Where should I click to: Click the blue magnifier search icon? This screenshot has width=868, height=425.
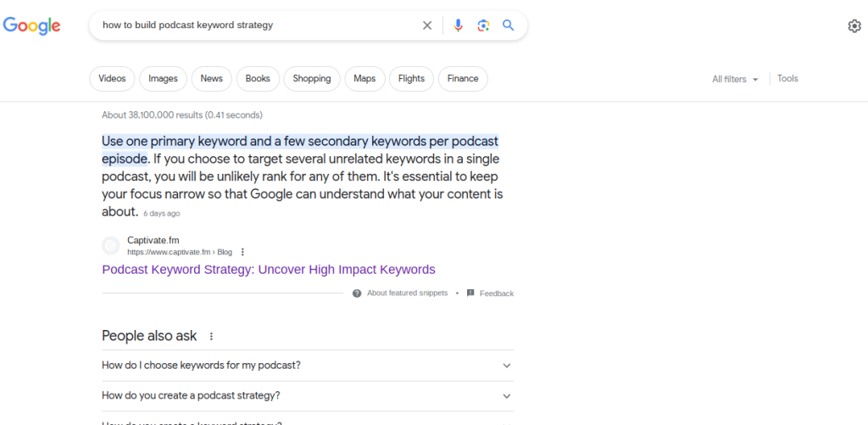point(509,25)
